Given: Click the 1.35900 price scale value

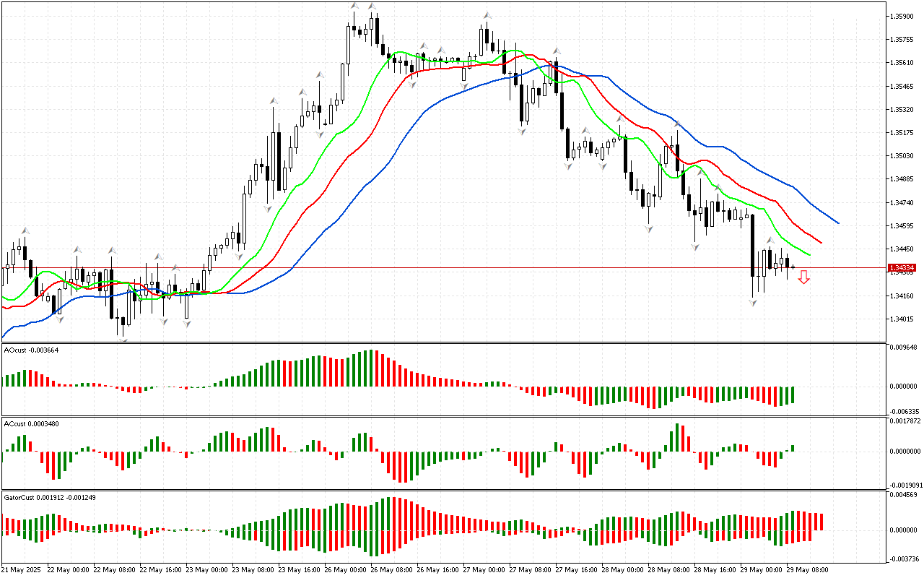Looking at the screenshot, I should (x=904, y=15).
